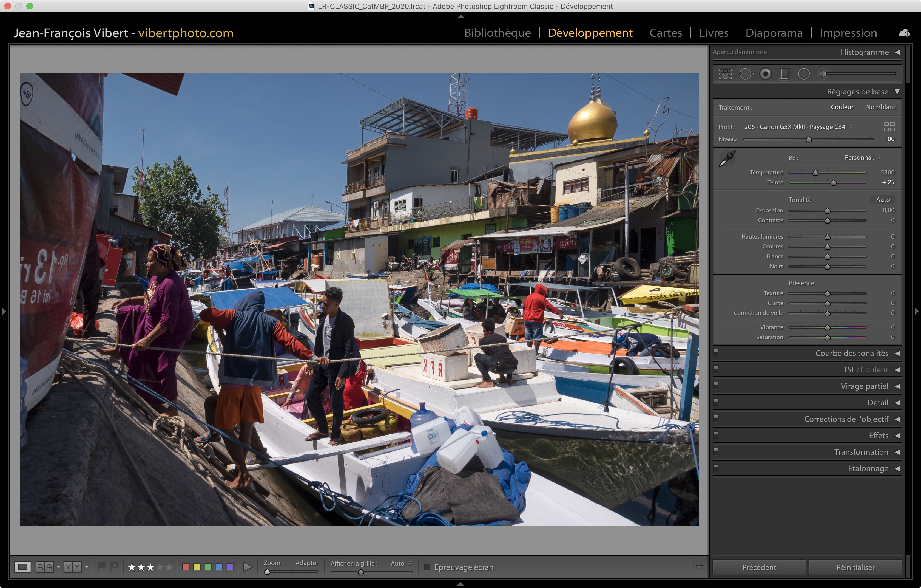Image resolution: width=921 pixels, height=588 pixels.
Task: Select the Crop overlay tool
Action: point(725,74)
